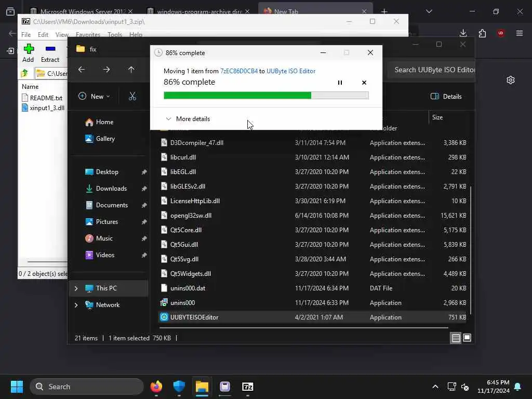Open the pinned Music folder
The height and width of the screenshot is (399, 532).
click(x=104, y=238)
